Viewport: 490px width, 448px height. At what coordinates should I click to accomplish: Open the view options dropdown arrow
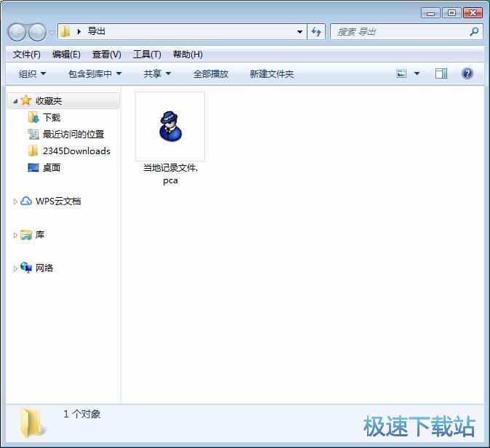(417, 73)
